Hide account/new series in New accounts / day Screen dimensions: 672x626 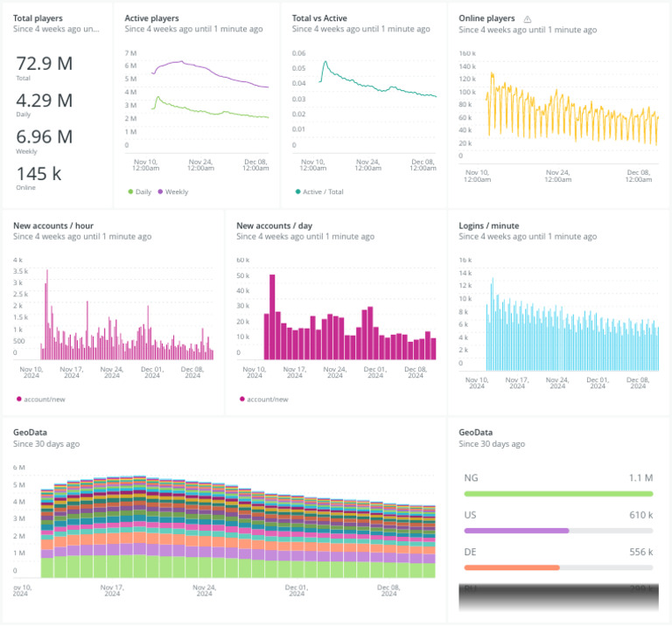242,399
